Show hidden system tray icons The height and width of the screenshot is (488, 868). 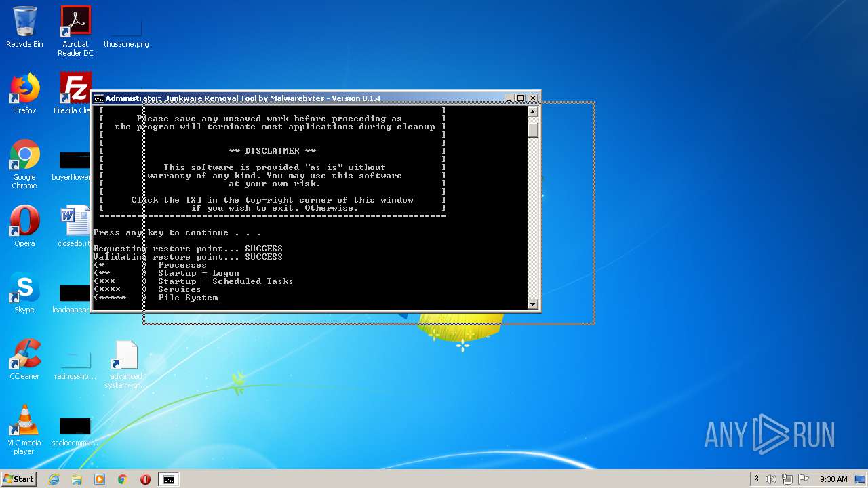756,479
